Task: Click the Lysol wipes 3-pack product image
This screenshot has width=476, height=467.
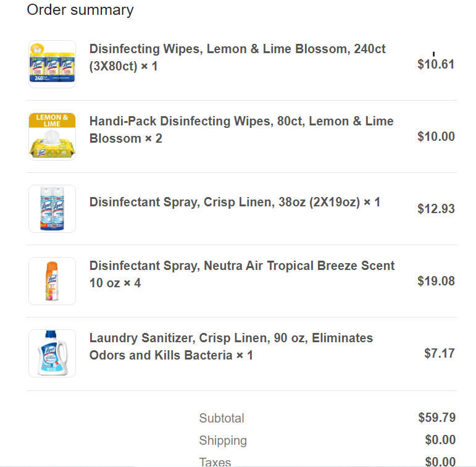Action: (52, 64)
